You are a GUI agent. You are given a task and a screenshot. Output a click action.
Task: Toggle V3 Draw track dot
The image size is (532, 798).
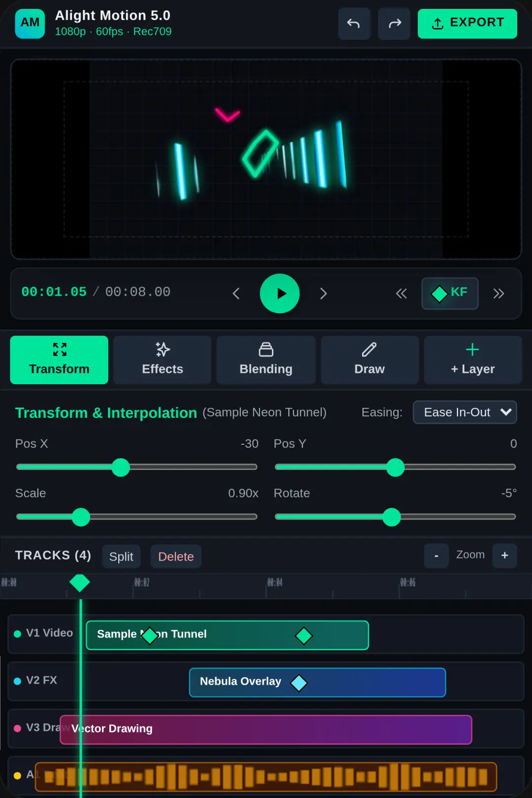click(18, 729)
